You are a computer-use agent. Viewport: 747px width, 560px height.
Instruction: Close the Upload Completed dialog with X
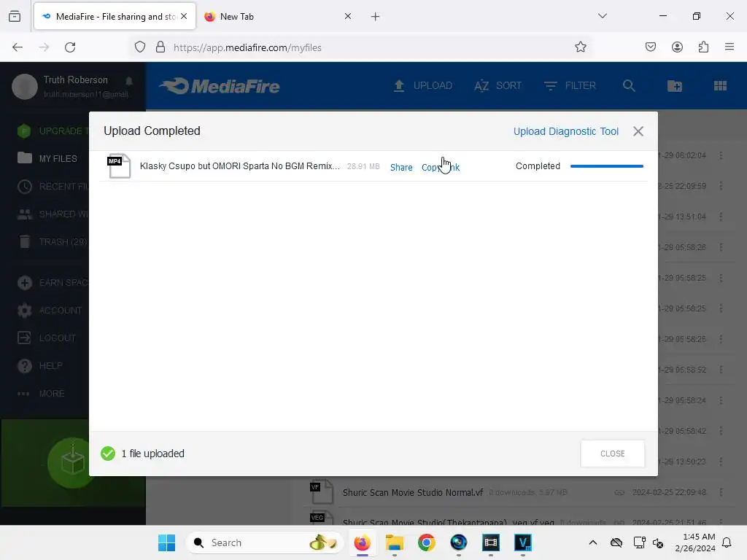[x=638, y=131]
